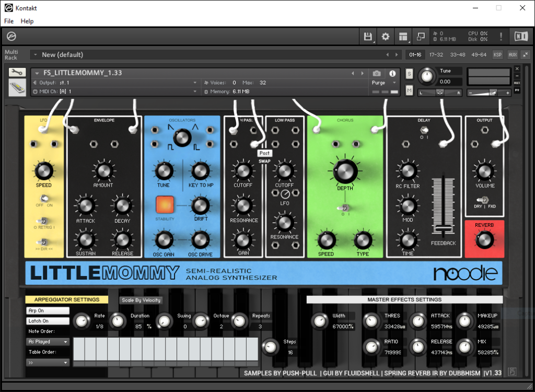The image size is (535, 392).
Task: Click the instrument keyboard thumbnail icon
Action: coord(17,87)
